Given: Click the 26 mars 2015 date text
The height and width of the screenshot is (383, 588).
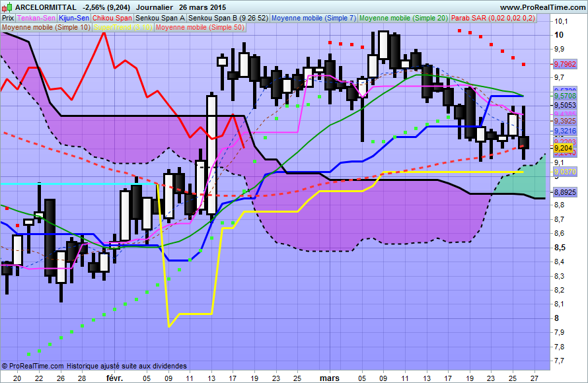Looking at the screenshot, I should click(x=203, y=7).
